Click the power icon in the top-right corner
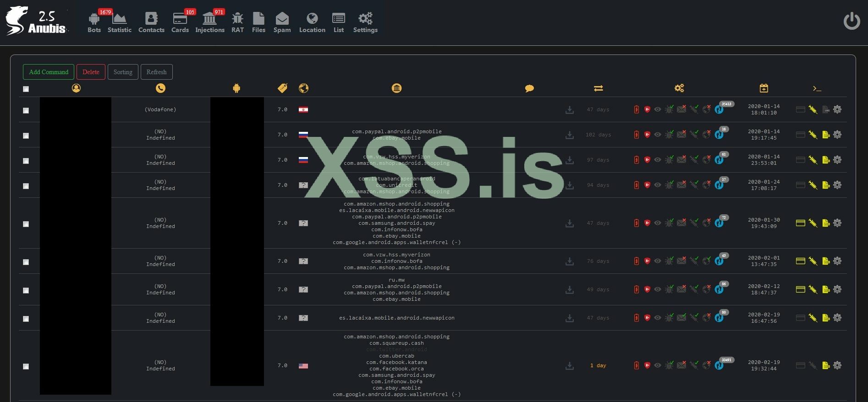This screenshot has width=868, height=402. (x=852, y=21)
